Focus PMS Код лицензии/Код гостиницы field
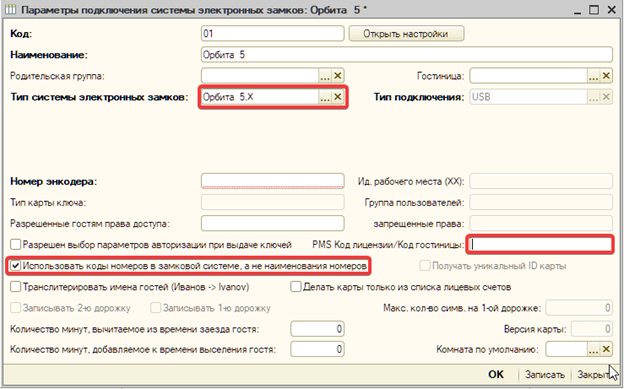 [x=540, y=244]
